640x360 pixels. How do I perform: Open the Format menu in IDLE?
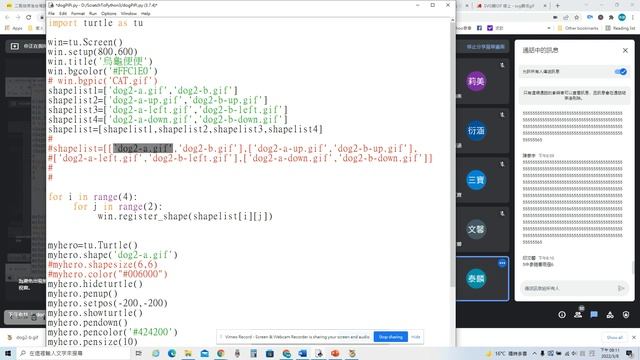coord(78,13)
